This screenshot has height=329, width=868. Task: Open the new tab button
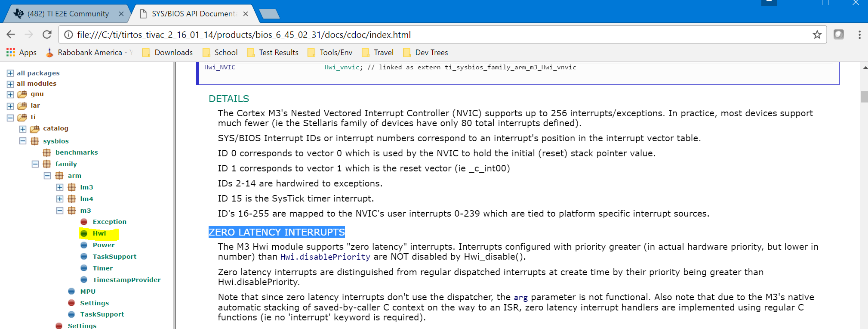(x=270, y=14)
